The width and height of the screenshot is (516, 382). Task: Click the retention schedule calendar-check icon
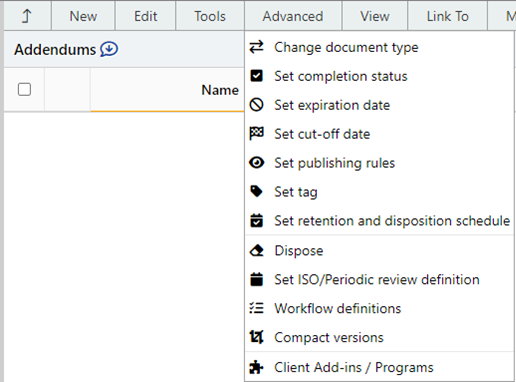tap(256, 220)
